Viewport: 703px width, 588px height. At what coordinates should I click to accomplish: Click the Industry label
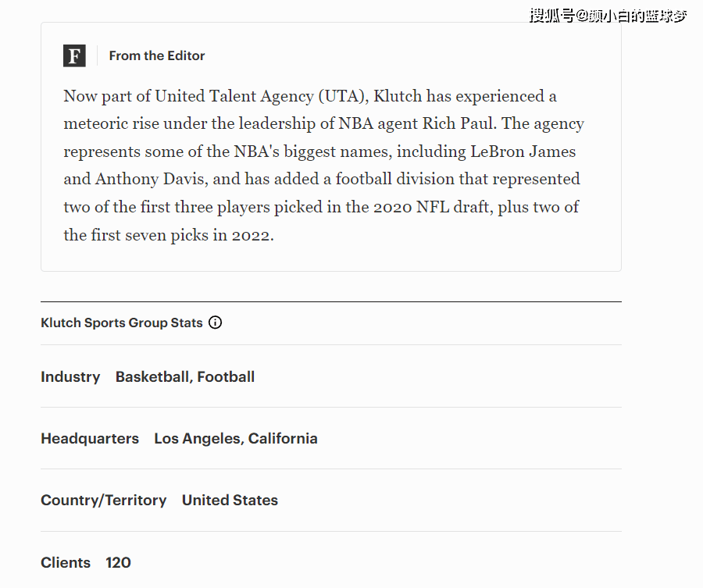(x=70, y=377)
